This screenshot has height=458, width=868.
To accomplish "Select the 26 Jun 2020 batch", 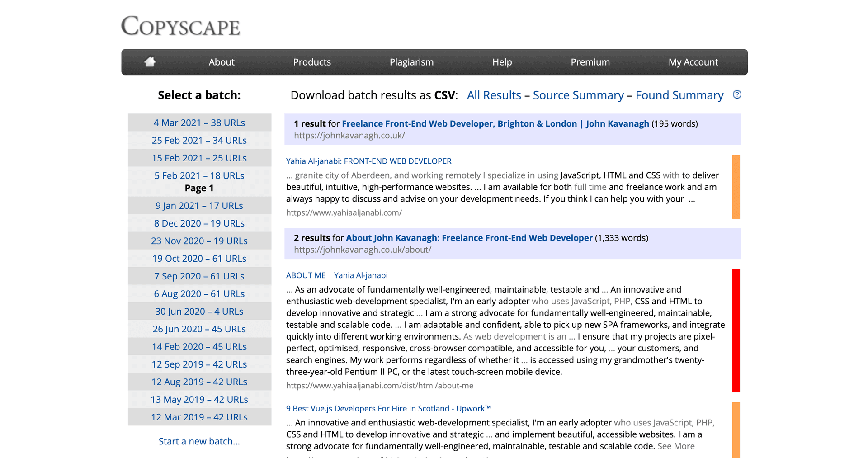I will tap(199, 329).
